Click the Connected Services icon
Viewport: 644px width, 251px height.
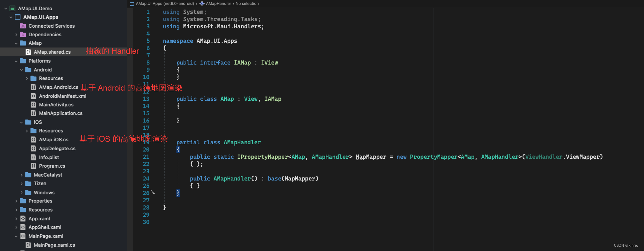coord(23,26)
